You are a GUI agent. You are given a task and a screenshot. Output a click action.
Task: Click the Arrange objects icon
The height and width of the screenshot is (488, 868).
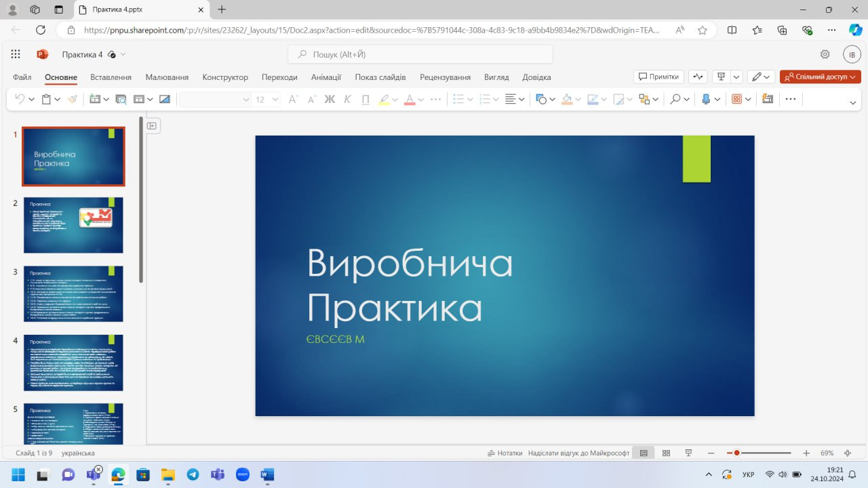click(x=644, y=99)
